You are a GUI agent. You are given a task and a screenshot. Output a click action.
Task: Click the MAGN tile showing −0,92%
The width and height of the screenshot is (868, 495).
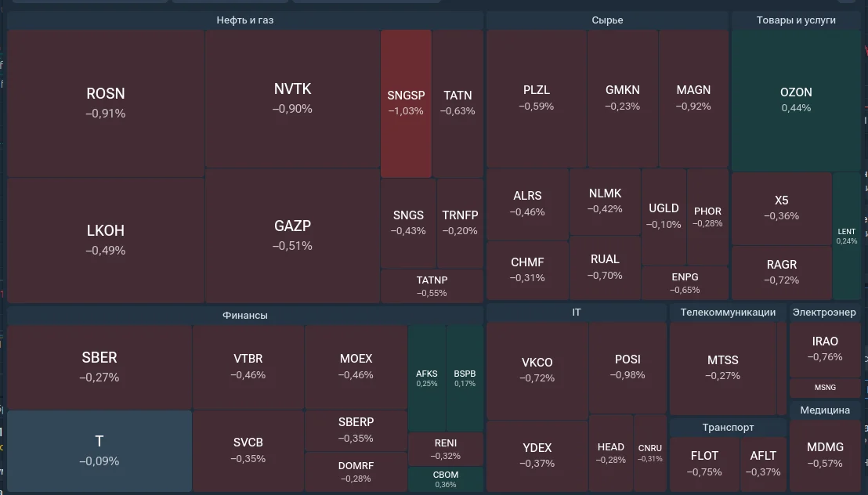[x=693, y=99]
